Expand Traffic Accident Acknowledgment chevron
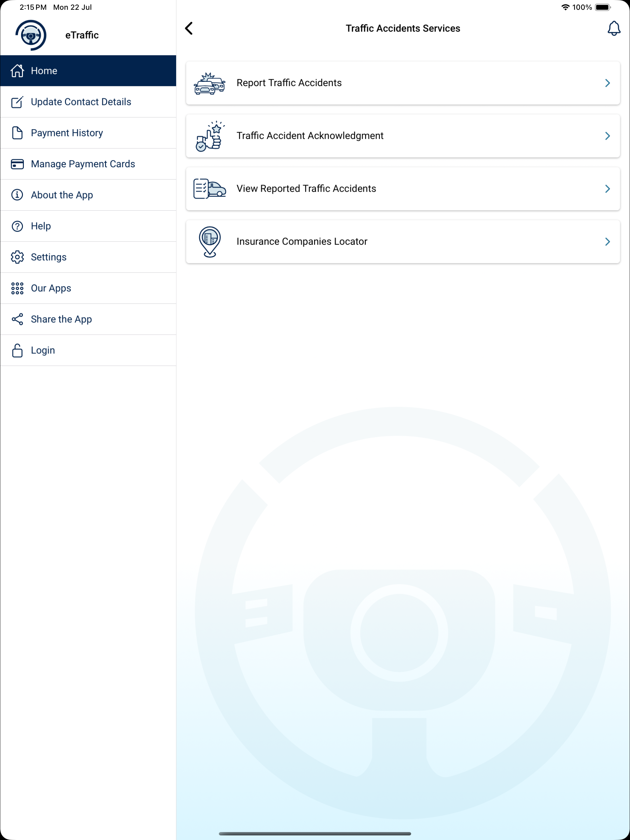 coord(607,136)
